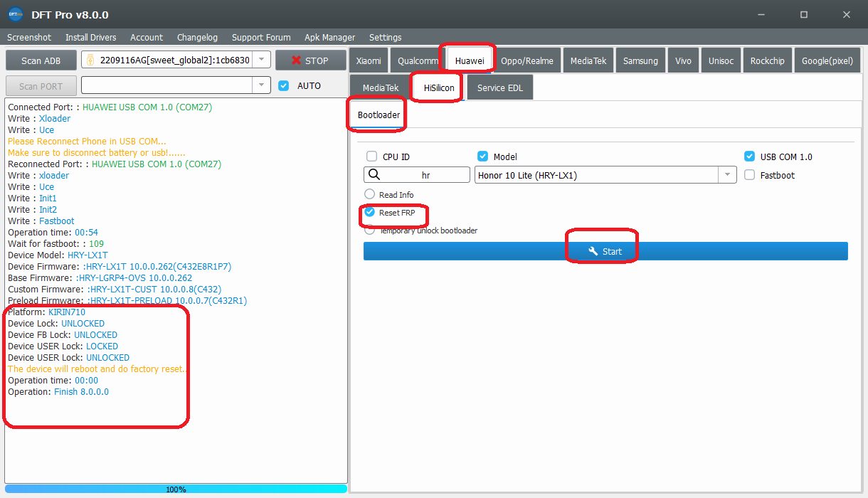Expand the ADB device dropdown arrow
The width and height of the screenshot is (868, 498).
tap(262, 60)
